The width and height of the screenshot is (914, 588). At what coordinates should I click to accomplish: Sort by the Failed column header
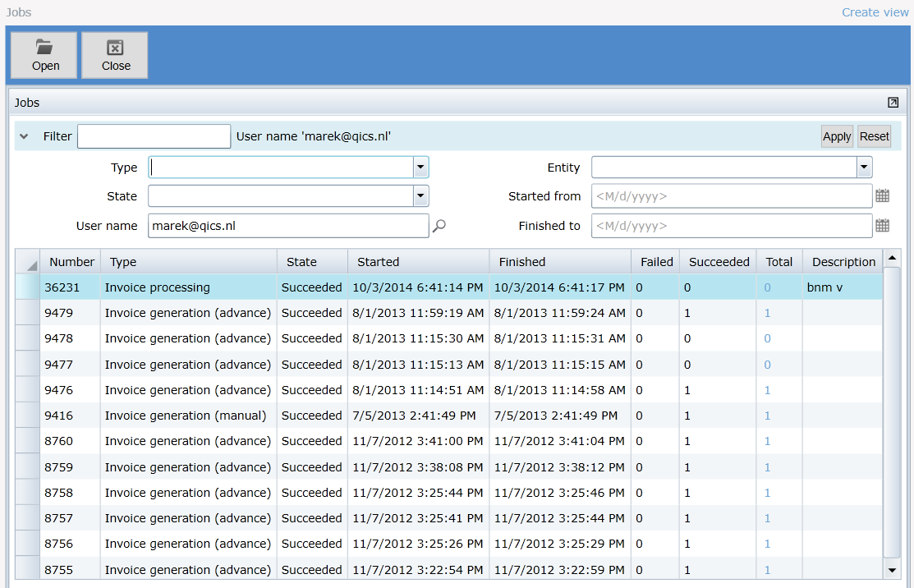(x=655, y=262)
